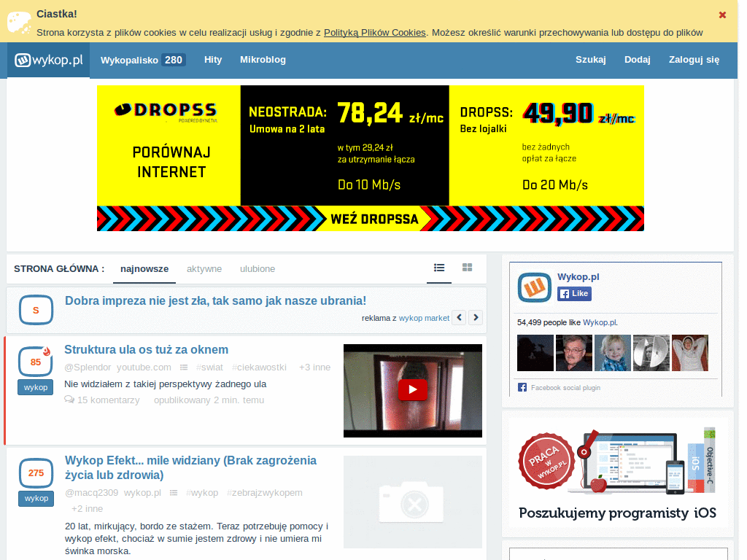The image size is (747, 560).
Task: Open the wykop market link
Action: coord(424,318)
